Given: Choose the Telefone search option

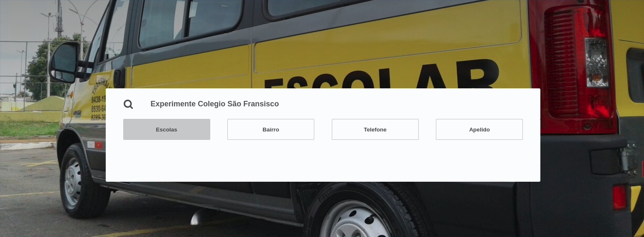Looking at the screenshot, I should click(375, 129).
